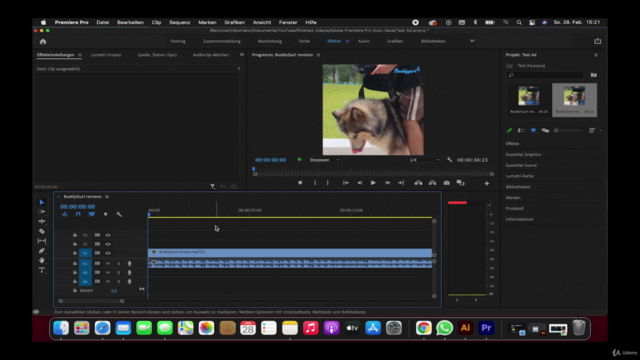Open the Effekteinstellungen panel menu
640x360 pixels.
[x=80, y=55]
